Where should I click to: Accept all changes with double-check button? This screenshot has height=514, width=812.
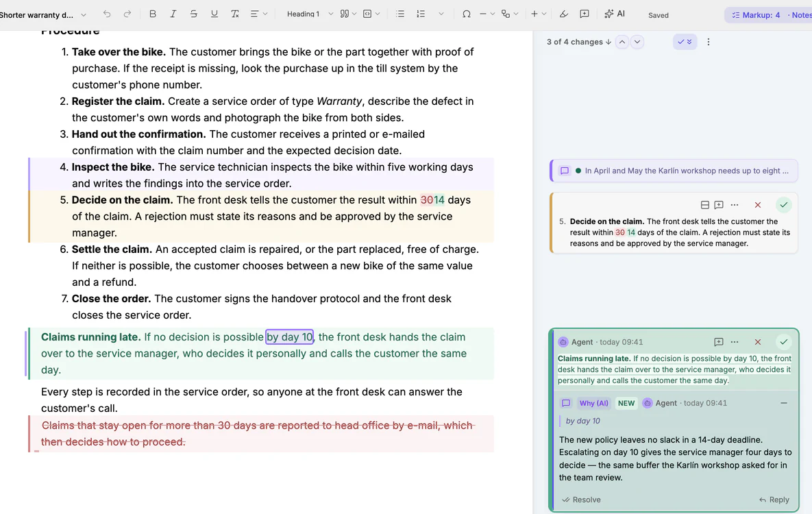coord(685,42)
